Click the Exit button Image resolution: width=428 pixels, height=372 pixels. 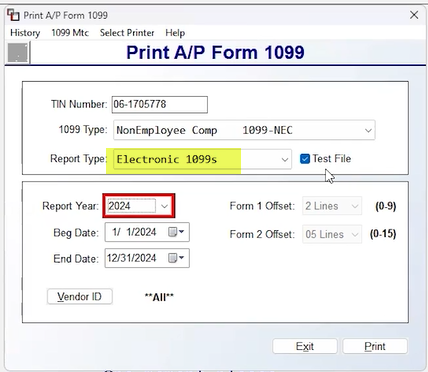click(305, 346)
